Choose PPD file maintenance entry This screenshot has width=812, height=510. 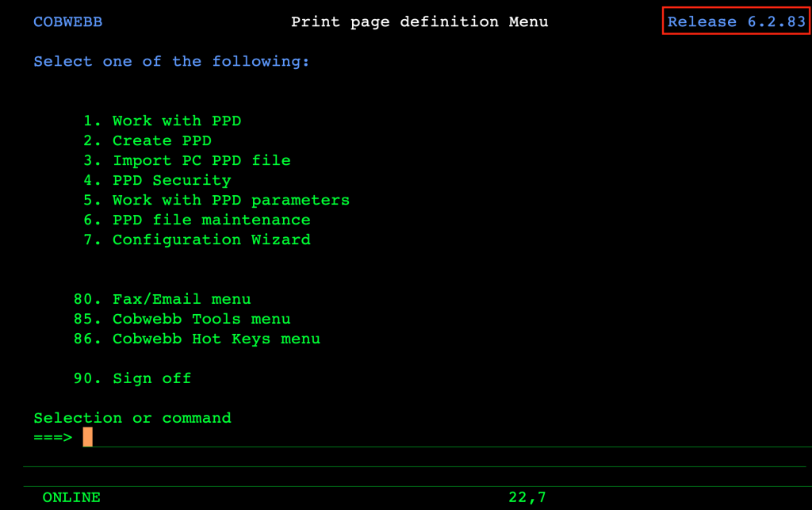click(197, 220)
